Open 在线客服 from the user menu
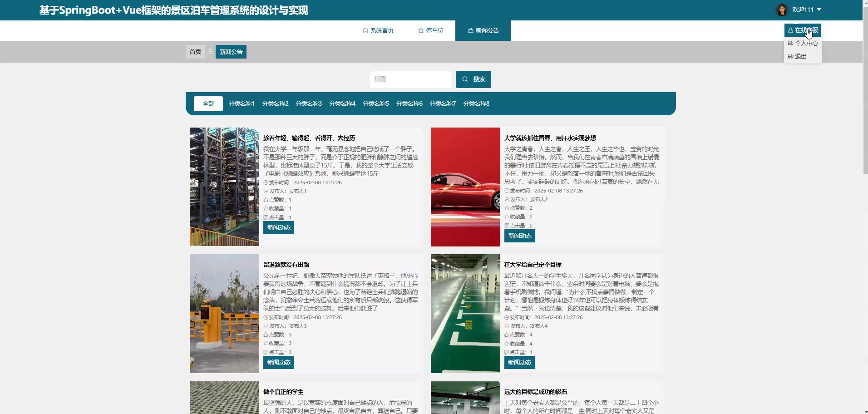 803,30
